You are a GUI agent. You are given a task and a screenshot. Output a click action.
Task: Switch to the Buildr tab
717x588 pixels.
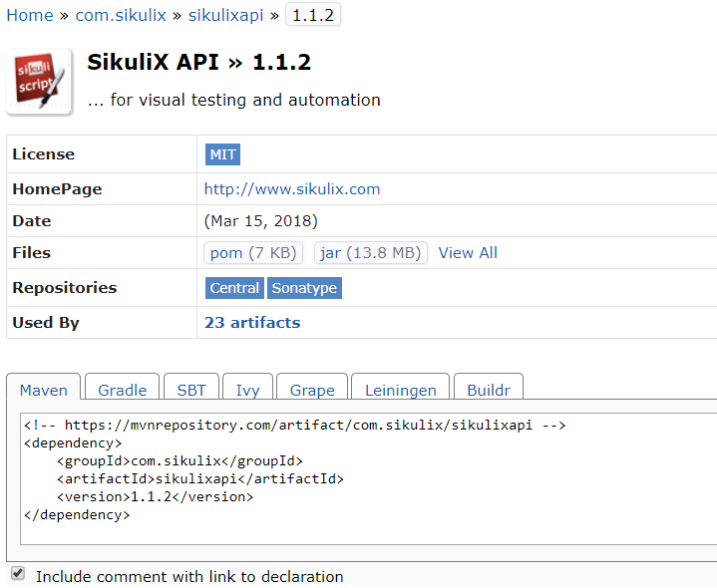pos(489,387)
